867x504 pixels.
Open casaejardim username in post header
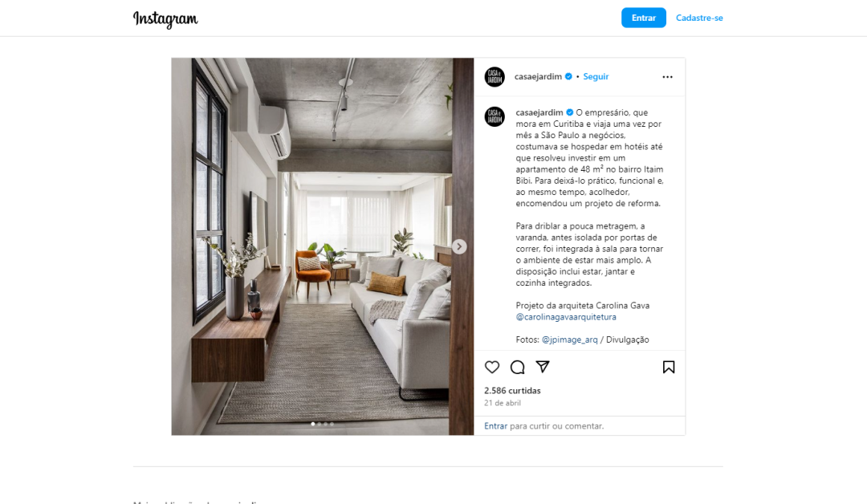pos(537,76)
